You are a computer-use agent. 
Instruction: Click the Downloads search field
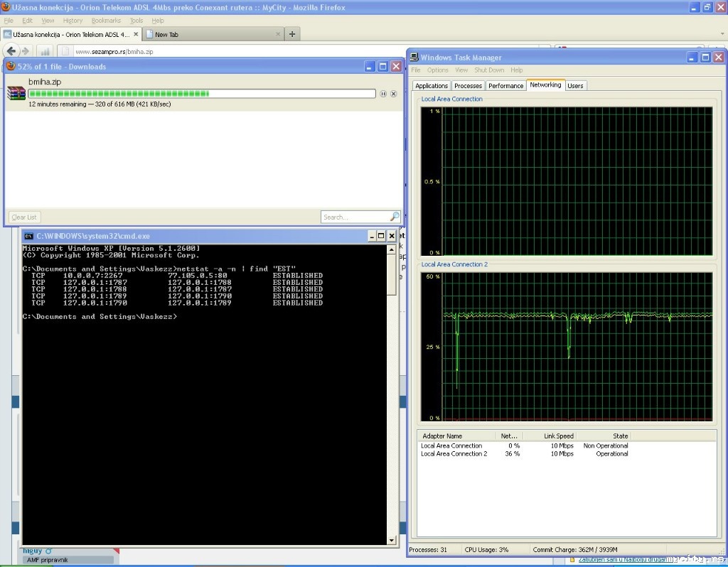coord(354,217)
